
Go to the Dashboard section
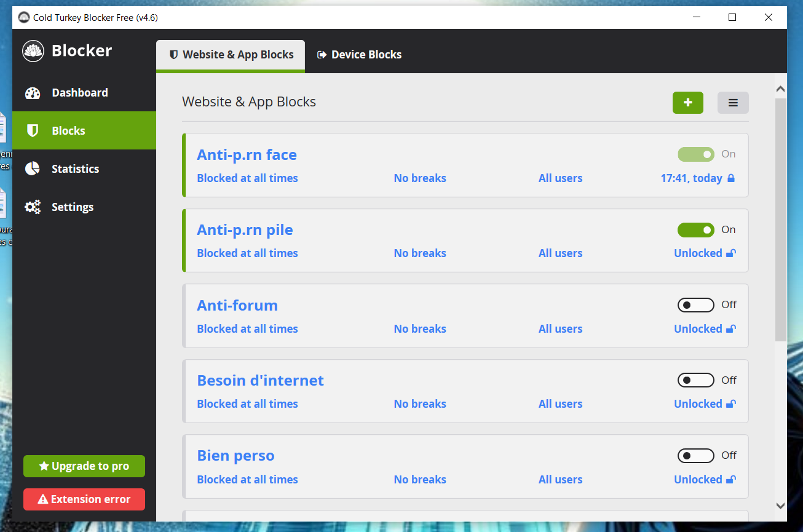(x=84, y=93)
